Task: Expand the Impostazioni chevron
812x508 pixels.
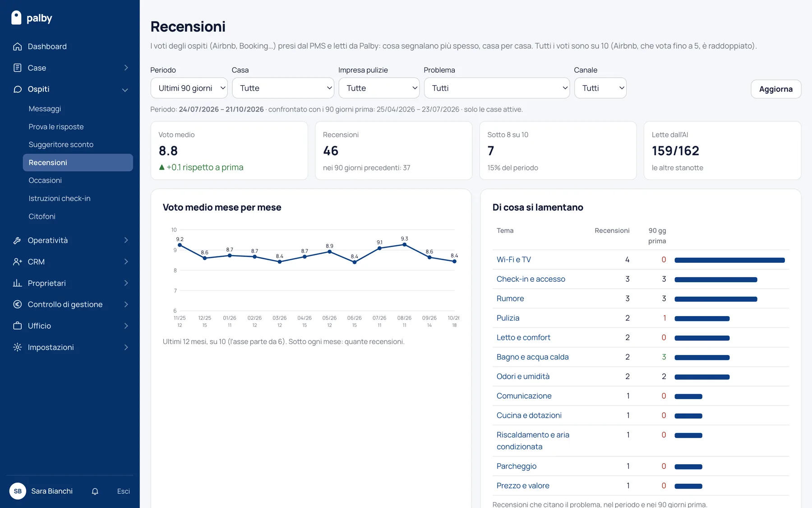Action: point(126,347)
